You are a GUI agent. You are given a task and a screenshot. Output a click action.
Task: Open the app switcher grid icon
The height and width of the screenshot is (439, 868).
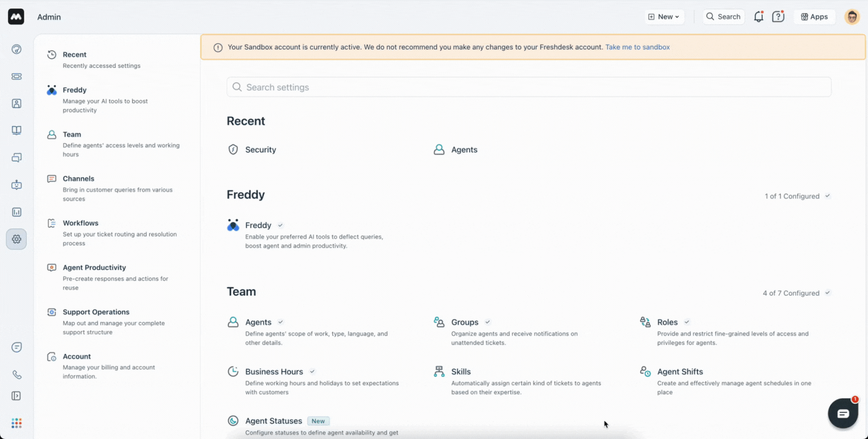17,423
